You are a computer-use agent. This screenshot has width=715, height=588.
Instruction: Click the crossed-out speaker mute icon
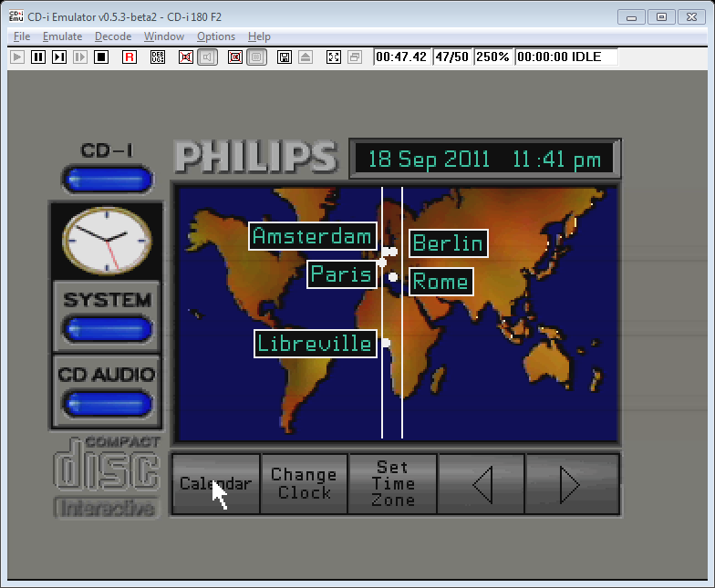click(x=186, y=57)
